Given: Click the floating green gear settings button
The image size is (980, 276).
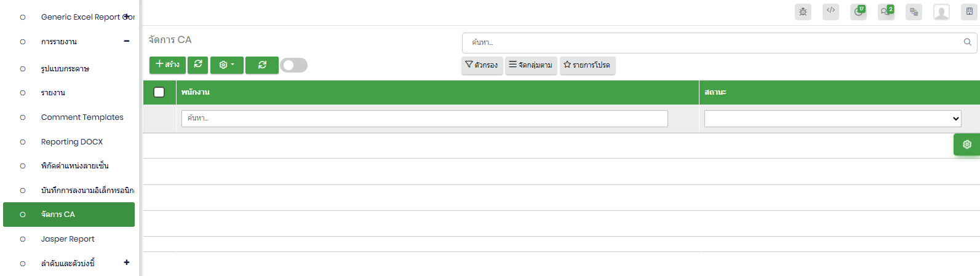Looking at the screenshot, I should point(966,144).
